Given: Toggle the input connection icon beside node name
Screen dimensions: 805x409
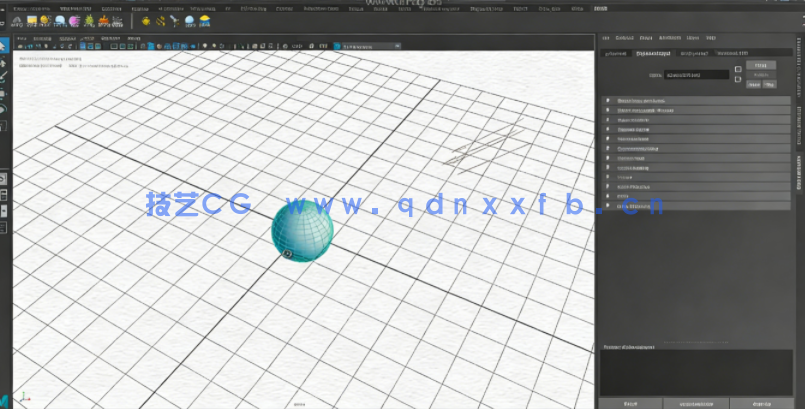Looking at the screenshot, I should (x=738, y=70).
